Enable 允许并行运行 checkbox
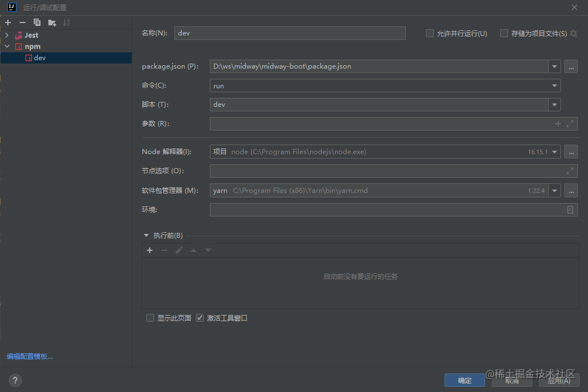This screenshot has height=392, width=588. (430, 33)
